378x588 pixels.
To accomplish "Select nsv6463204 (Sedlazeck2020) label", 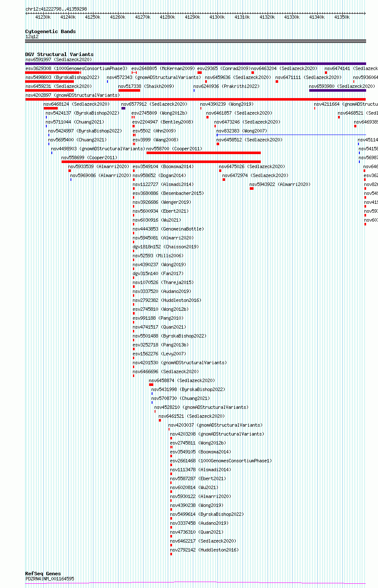I will click(x=284, y=68).
